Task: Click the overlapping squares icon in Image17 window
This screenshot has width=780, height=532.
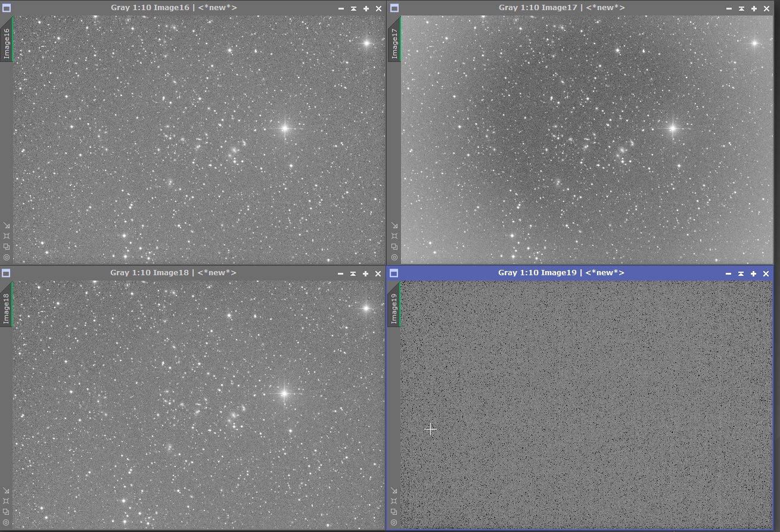Action: pos(394,247)
